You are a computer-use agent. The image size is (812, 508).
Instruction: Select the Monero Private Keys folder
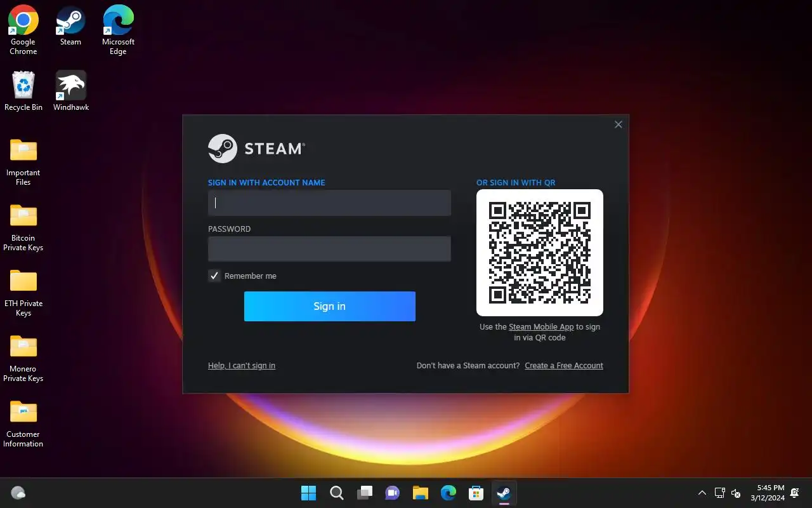pos(23,358)
